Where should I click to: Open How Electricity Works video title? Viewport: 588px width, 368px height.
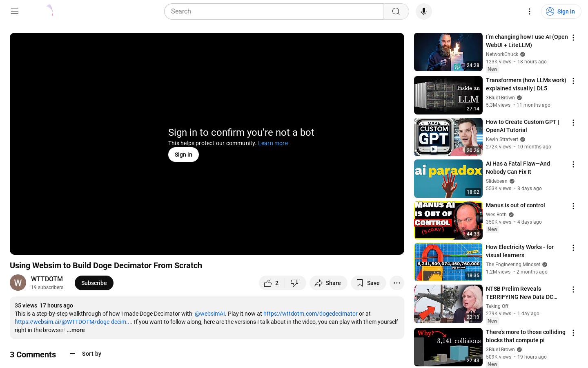pyautogui.click(x=520, y=251)
